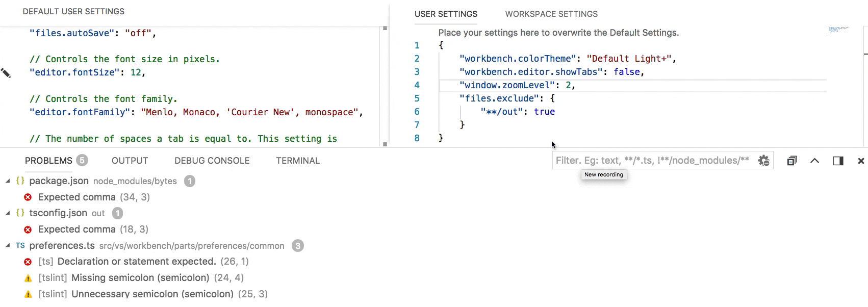Image resolution: width=868 pixels, height=307 pixels.
Task: Click the minimap thumbnail in User Settings editor
Action: (838, 30)
